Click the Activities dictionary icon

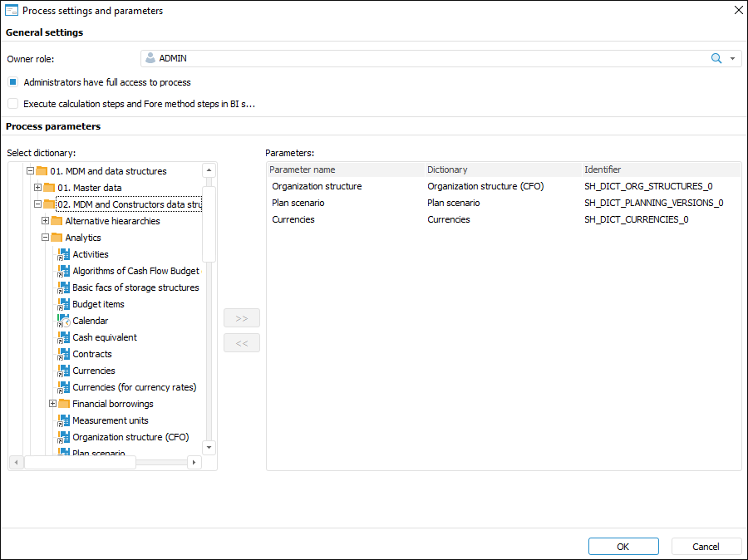point(64,254)
